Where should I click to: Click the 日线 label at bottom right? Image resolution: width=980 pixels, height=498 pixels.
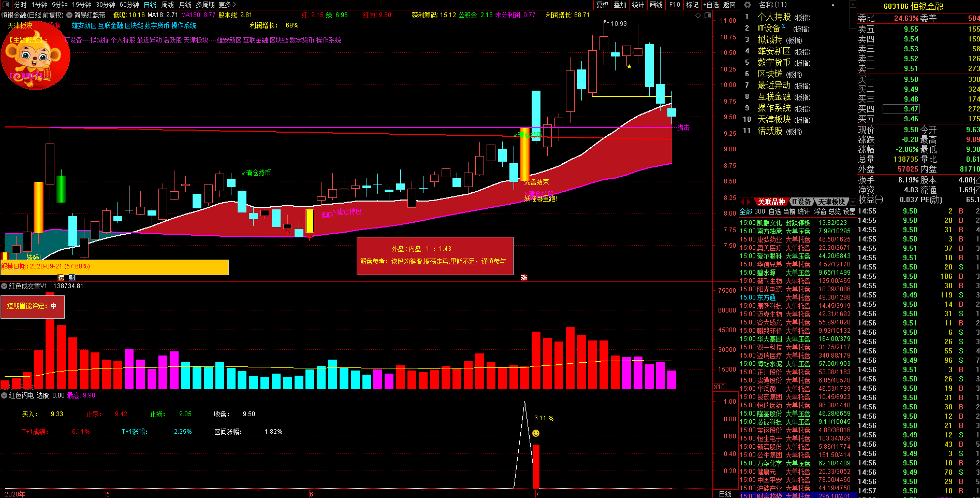click(x=725, y=494)
